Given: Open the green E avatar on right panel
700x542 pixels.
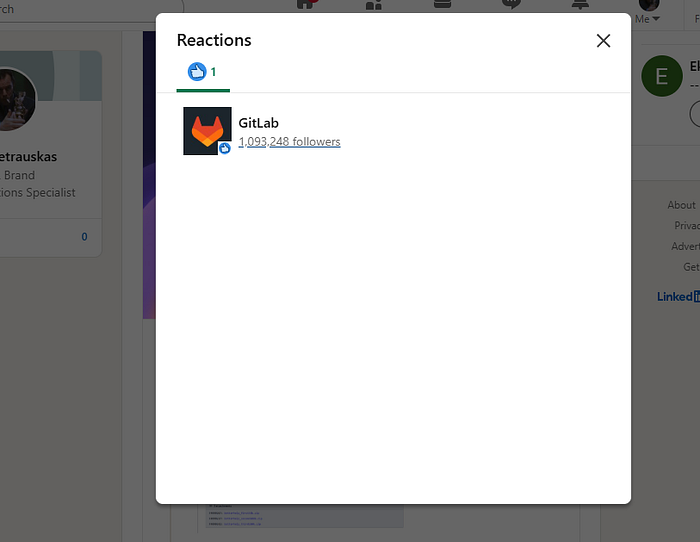Looking at the screenshot, I should [662, 76].
